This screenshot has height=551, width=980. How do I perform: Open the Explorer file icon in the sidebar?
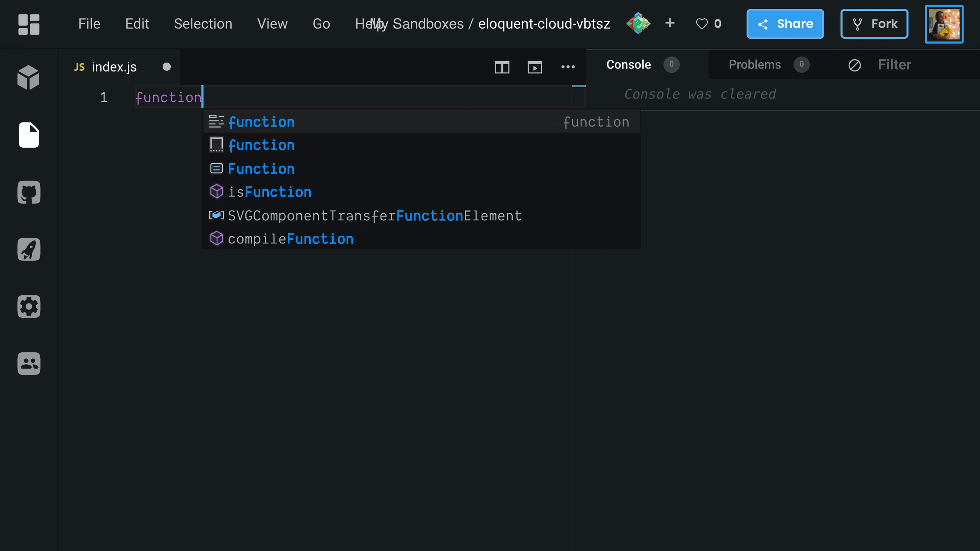pos(29,135)
